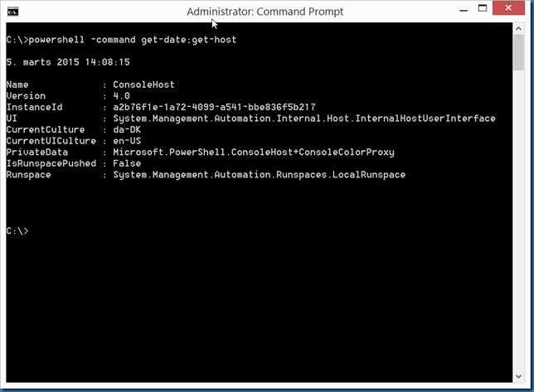Click the InternalHostUserInterface UI value

(x=303, y=119)
